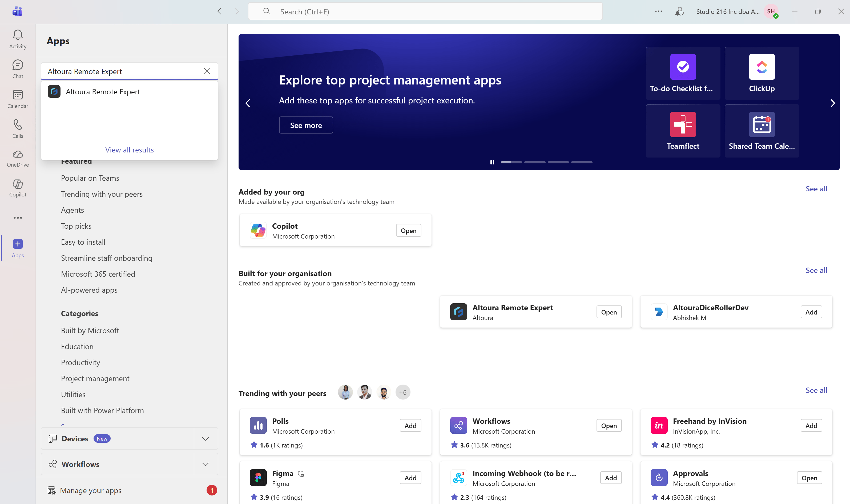Expand the Workflows section chevron
The height and width of the screenshot is (504, 850).
click(x=206, y=464)
